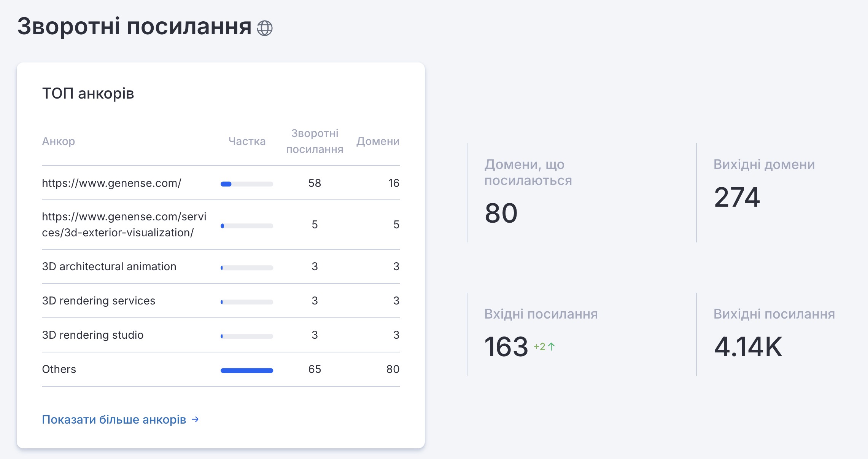Open the Показати більше анкорів link

click(x=114, y=419)
